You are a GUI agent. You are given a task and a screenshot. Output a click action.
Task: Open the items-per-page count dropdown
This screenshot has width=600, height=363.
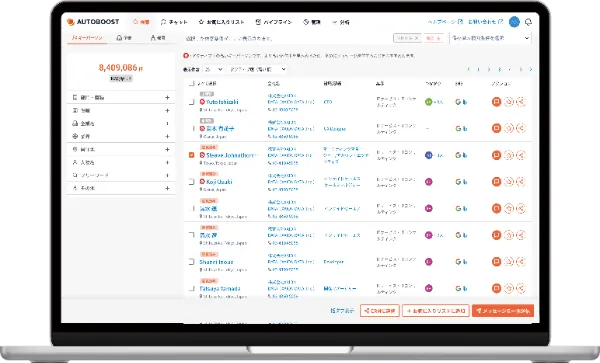click(x=214, y=69)
